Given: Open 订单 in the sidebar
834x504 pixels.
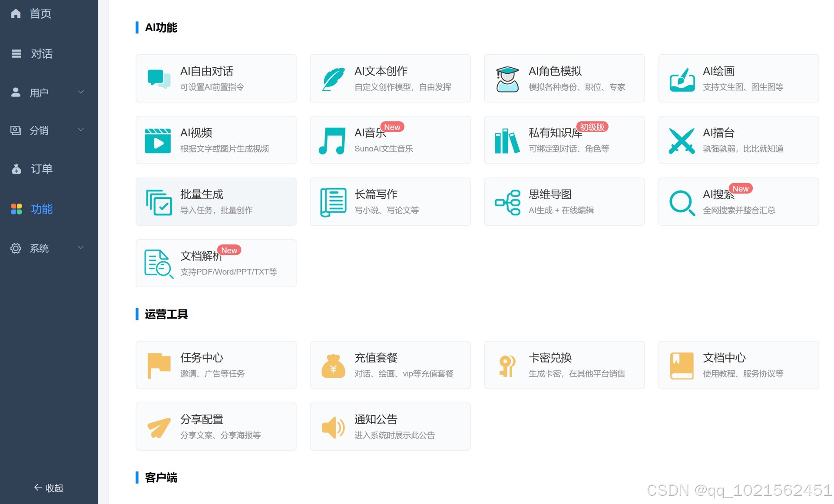Looking at the screenshot, I should [41, 169].
